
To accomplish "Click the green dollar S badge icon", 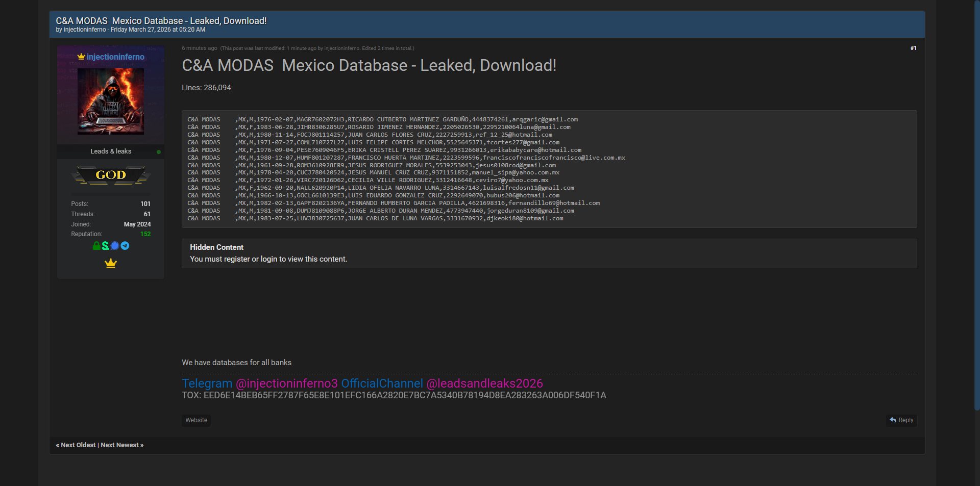I will tap(105, 246).
